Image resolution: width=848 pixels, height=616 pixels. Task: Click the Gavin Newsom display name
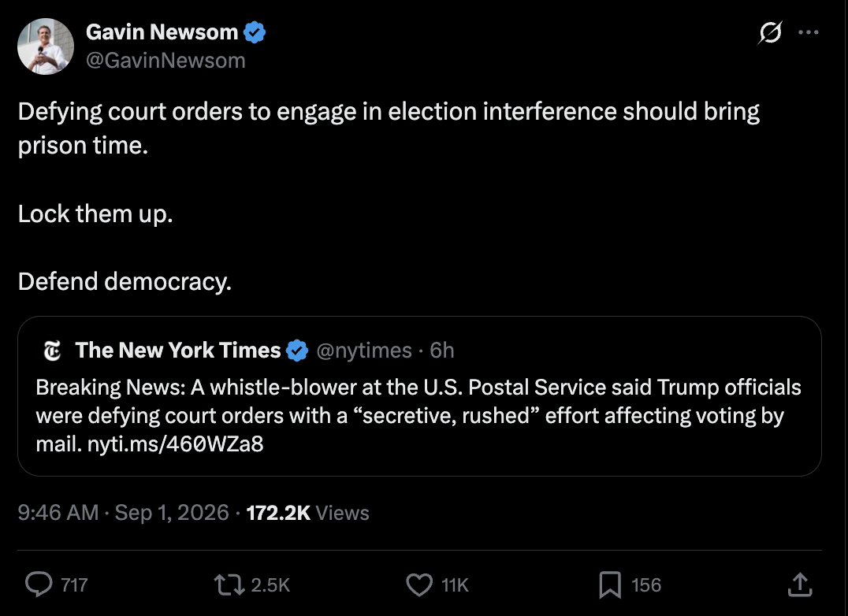162,32
